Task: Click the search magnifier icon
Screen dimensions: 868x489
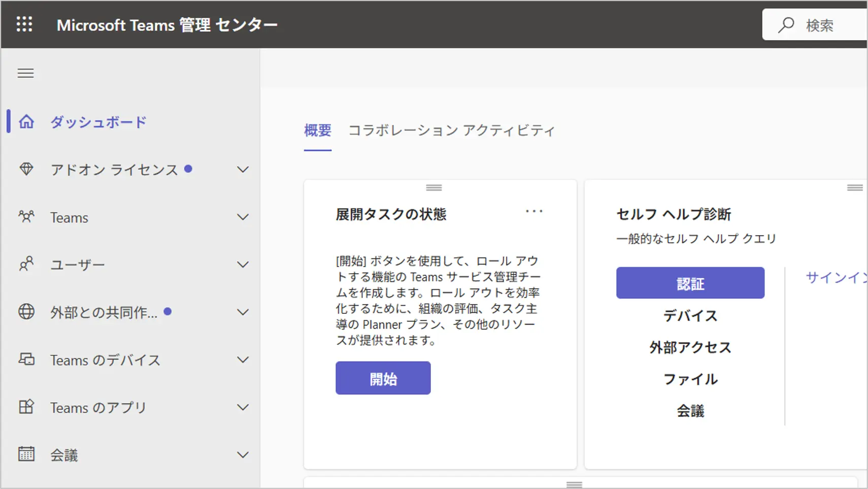Action: pyautogui.click(x=786, y=25)
